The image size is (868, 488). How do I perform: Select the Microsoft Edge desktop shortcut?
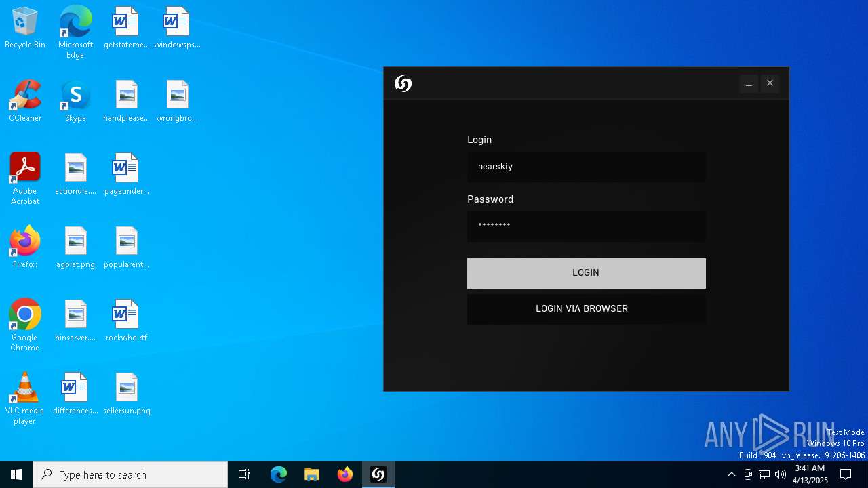pyautogui.click(x=75, y=33)
